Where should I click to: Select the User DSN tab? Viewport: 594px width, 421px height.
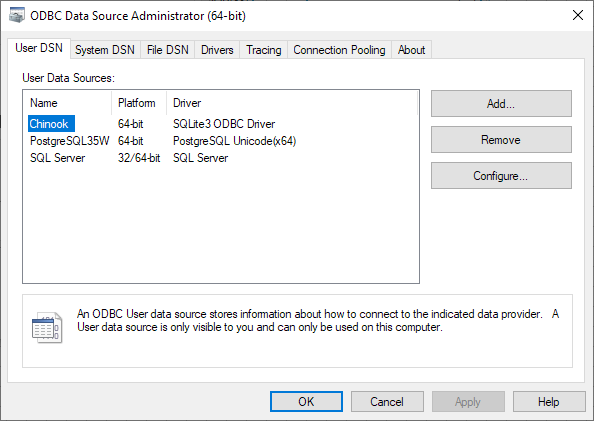tap(39, 48)
